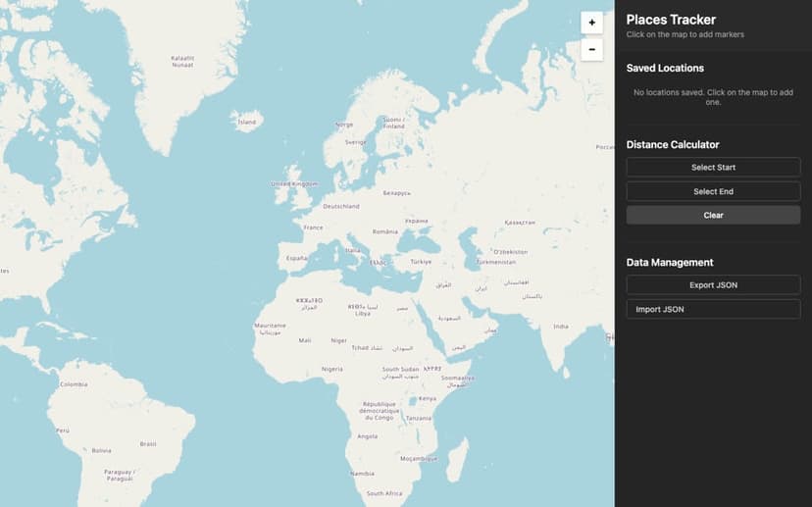Click the Niger label on the map
Image resolution: width=812 pixels, height=507 pixels.
tap(338, 340)
